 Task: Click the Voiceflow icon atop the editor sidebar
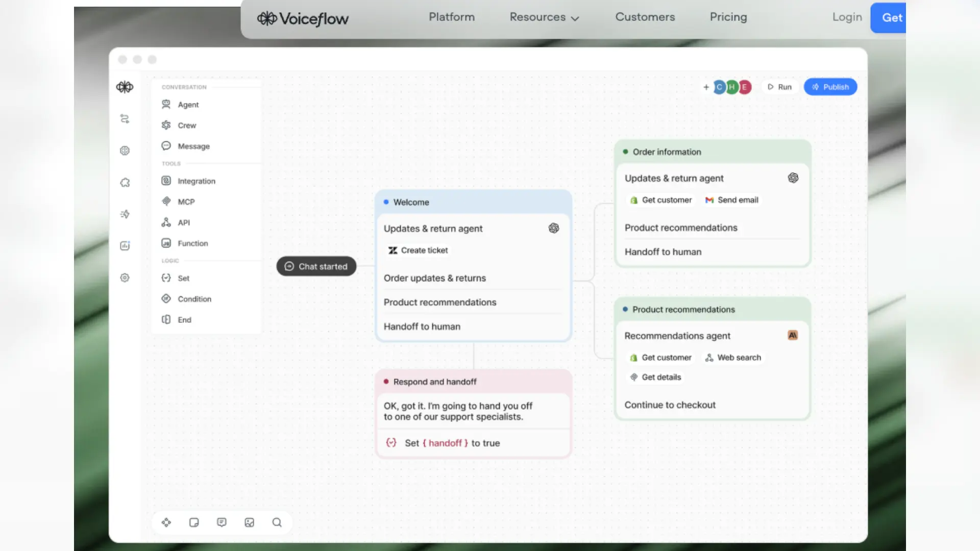pyautogui.click(x=125, y=87)
